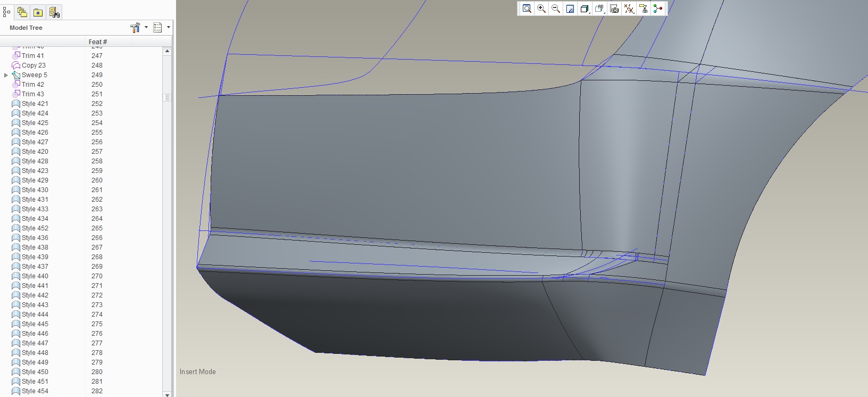Image resolution: width=868 pixels, height=397 pixels.
Task: Select the Trim 43 feature
Action: pyautogui.click(x=33, y=94)
